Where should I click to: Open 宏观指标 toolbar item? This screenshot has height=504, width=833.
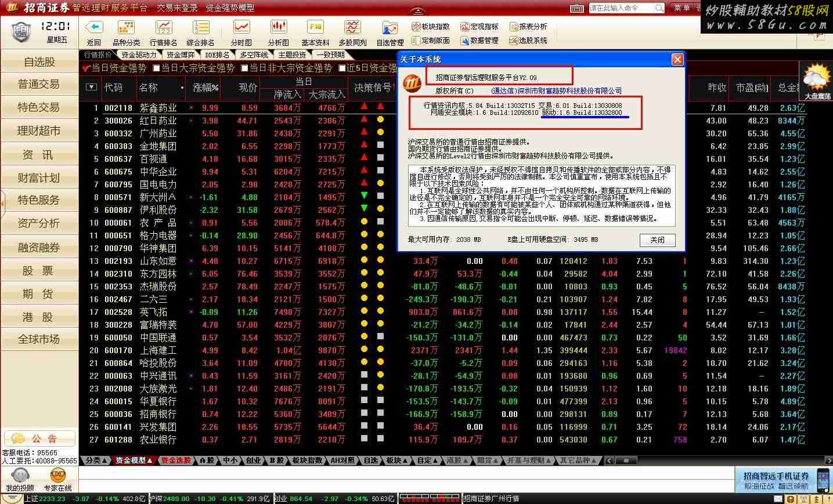coord(479,27)
